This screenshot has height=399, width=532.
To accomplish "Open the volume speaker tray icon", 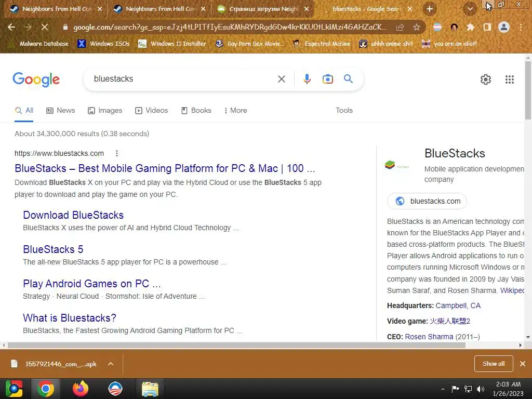I will tap(481, 389).
